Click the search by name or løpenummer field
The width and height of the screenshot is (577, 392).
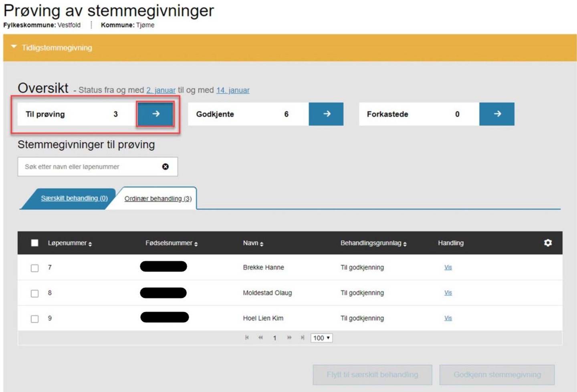point(90,167)
